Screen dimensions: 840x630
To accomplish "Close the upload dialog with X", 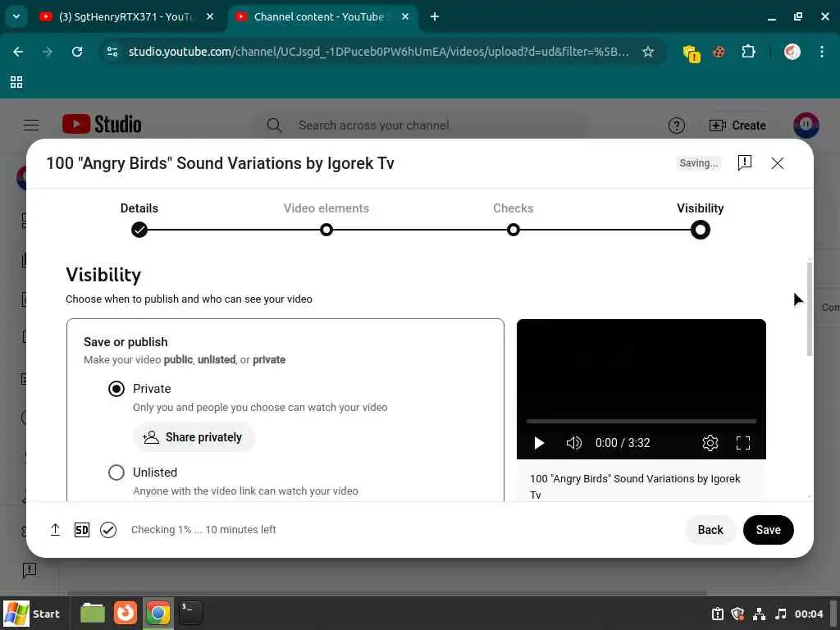I will pyautogui.click(x=778, y=163).
